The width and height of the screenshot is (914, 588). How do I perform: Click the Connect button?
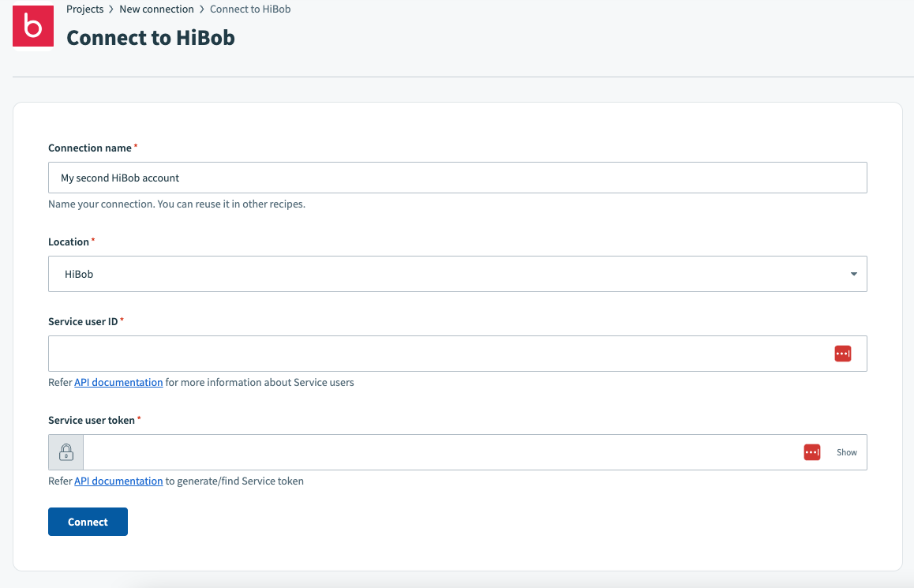(88, 522)
